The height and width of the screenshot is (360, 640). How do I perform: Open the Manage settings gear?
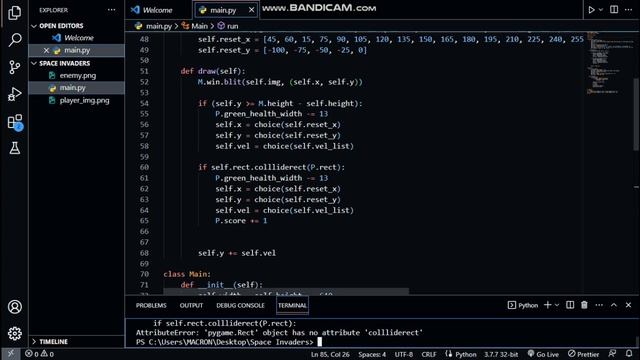15,333
